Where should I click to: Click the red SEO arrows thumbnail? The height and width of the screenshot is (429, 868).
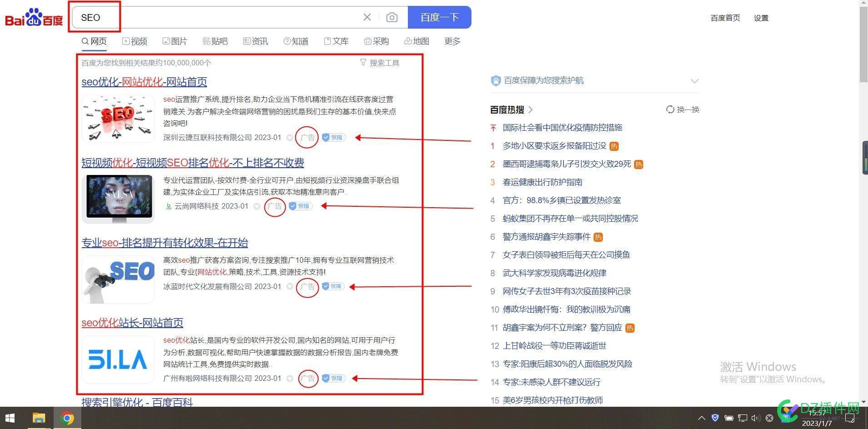[x=118, y=119]
